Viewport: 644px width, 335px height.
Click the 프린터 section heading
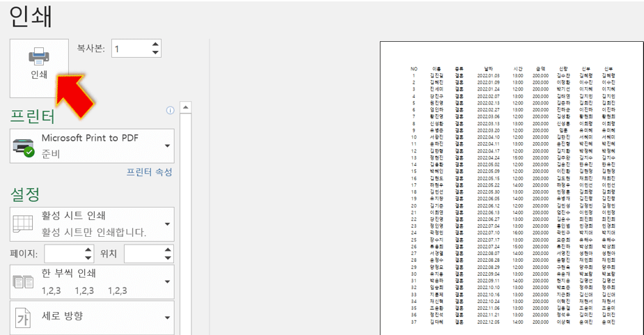point(33,116)
